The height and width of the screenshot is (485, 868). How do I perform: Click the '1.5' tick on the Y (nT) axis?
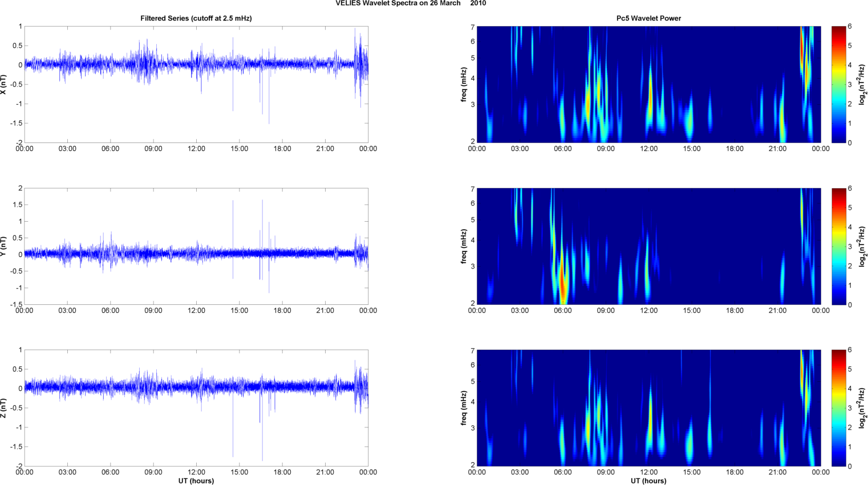18,205
